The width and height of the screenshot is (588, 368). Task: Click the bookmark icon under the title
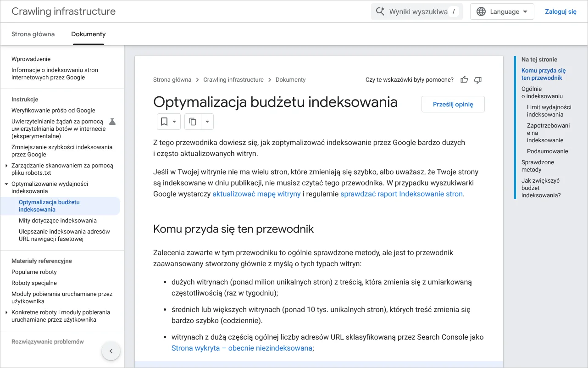click(164, 122)
